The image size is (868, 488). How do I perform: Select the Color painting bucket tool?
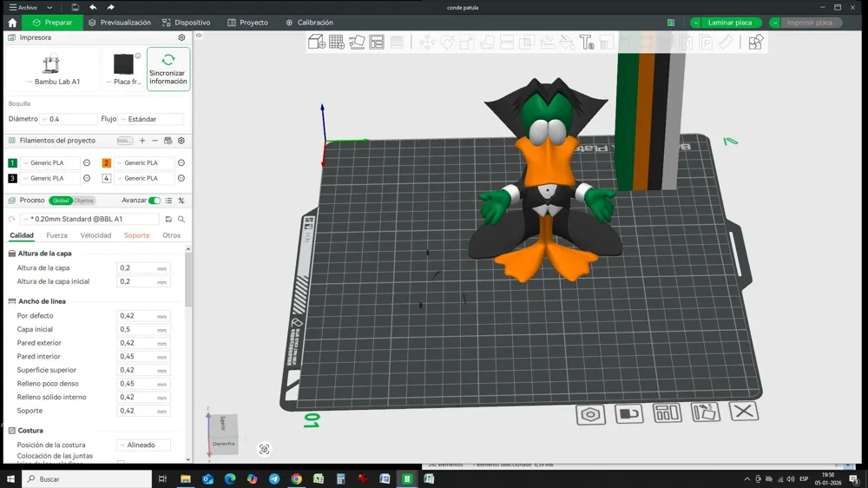pos(567,42)
